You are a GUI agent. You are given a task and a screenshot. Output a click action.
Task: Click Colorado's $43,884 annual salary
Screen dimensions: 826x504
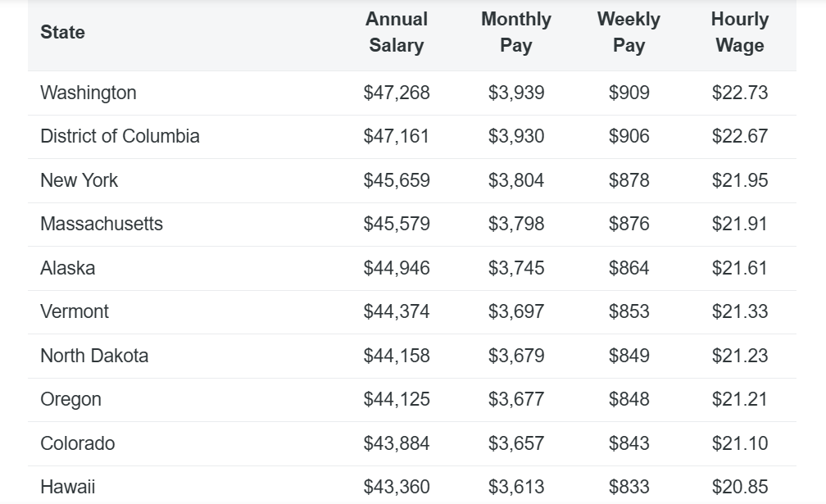397,443
